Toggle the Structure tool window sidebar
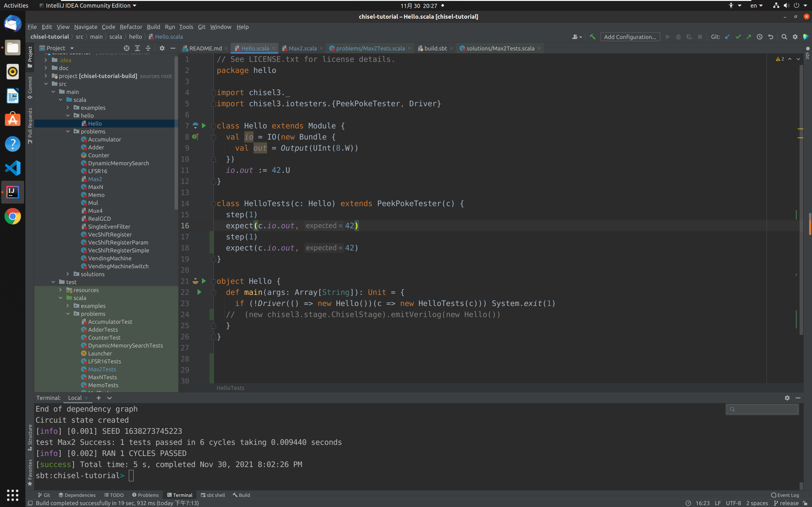Screen dimensions: 812x507 pyautogui.click(x=30, y=437)
